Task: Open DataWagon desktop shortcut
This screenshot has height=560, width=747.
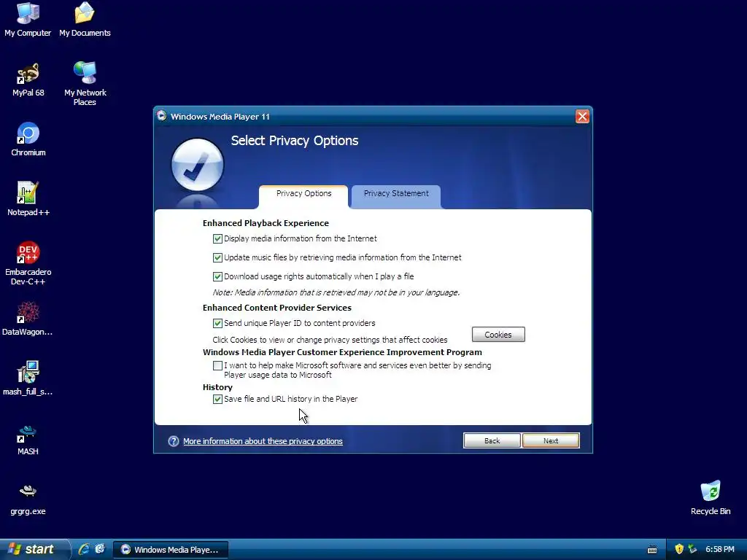Action: tap(28, 319)
